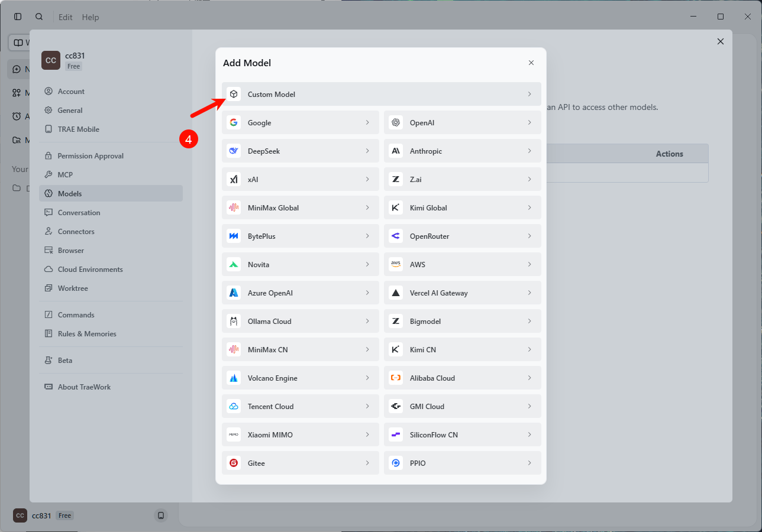Click the AWS logo icon
This screenshot has height=532, width=762.
pyautogui.click(x=396, y=264)
